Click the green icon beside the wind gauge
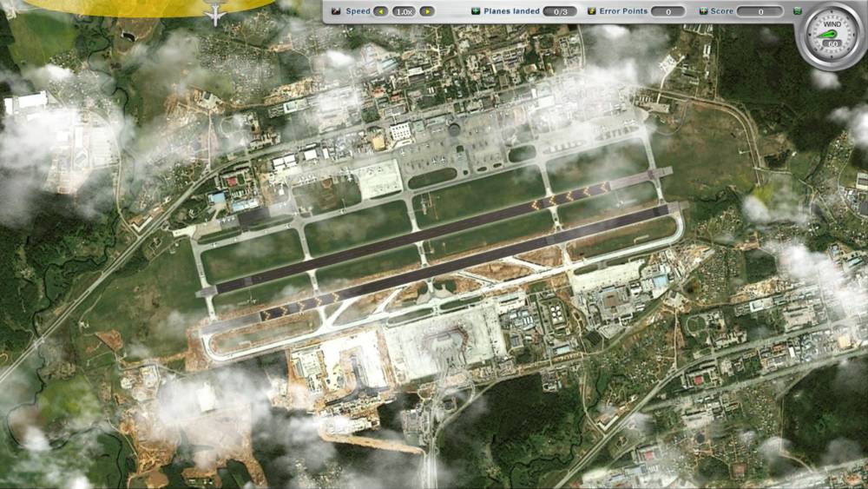This screenshot has width=868, height=489. pos(797,11)
